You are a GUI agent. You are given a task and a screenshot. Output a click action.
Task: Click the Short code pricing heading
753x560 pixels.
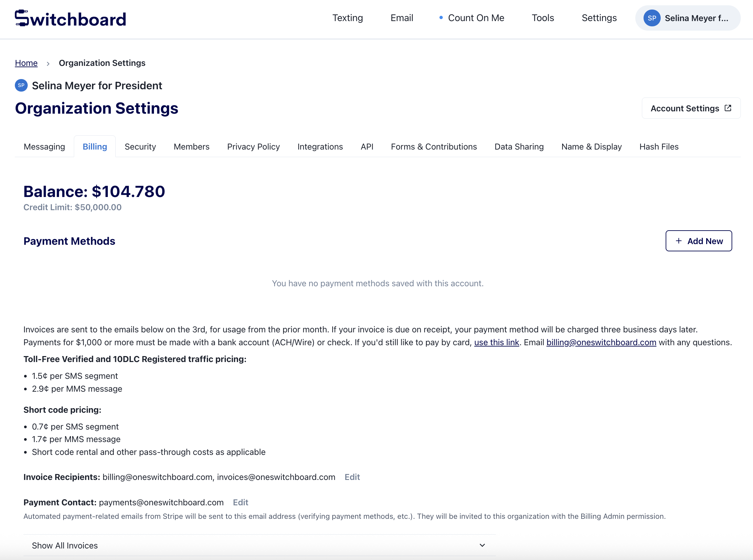(x=62, y=410)
